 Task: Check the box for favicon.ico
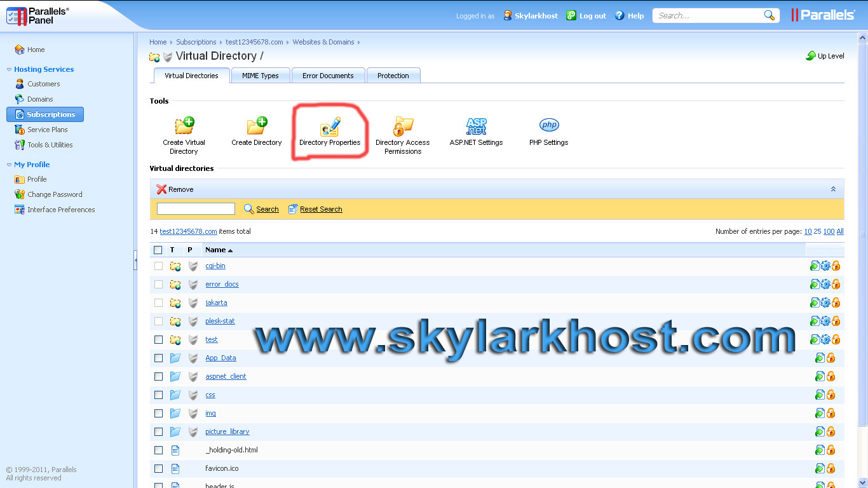coord(158,468)
